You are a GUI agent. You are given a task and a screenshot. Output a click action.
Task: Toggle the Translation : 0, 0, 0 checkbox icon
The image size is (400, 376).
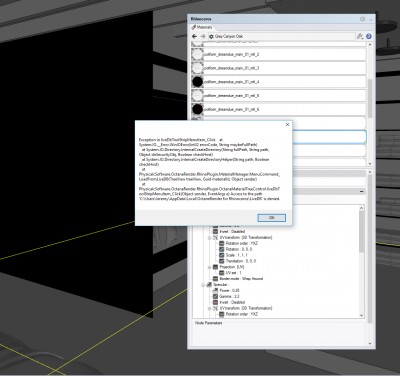[x=222, y=261]
